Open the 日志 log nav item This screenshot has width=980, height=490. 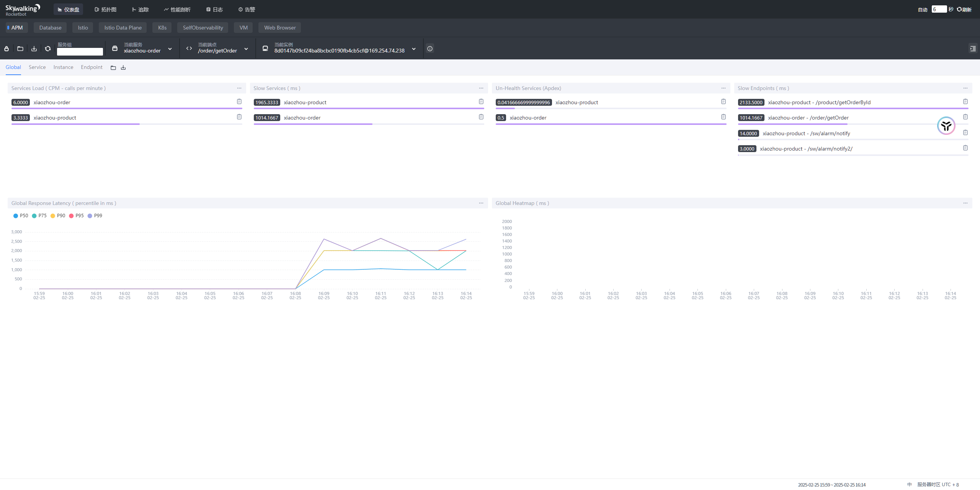tap(214, 10)
